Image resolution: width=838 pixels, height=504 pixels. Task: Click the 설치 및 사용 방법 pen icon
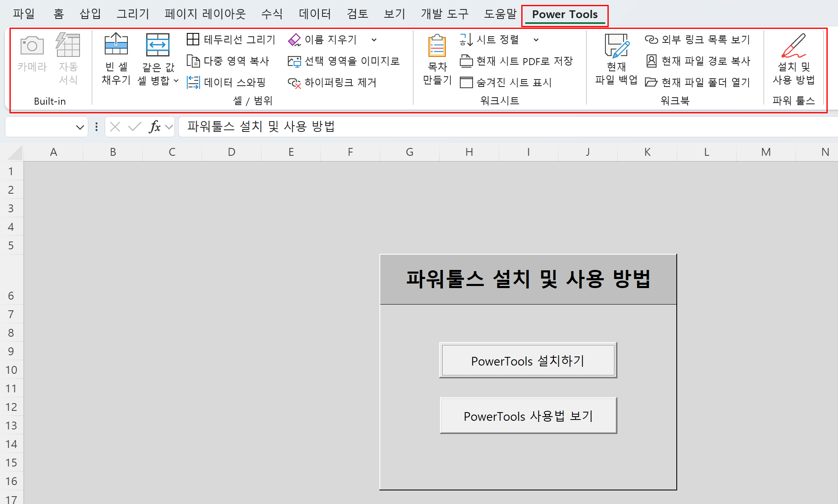793,45
